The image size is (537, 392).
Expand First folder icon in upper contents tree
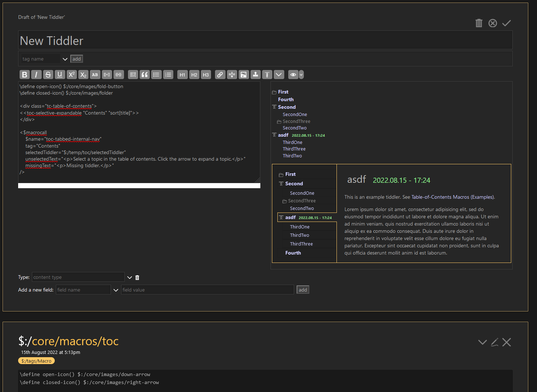(274, 92)
